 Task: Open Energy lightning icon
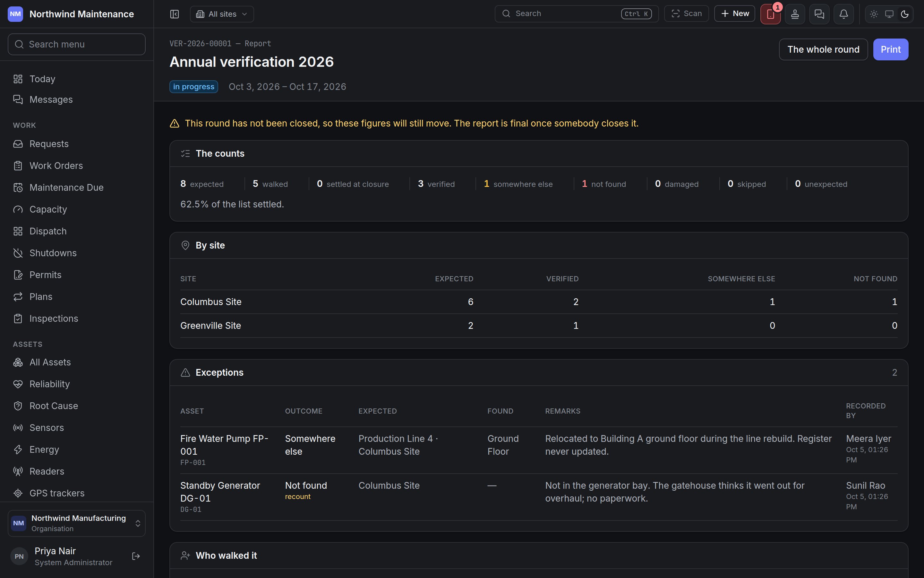coord(18,449)
